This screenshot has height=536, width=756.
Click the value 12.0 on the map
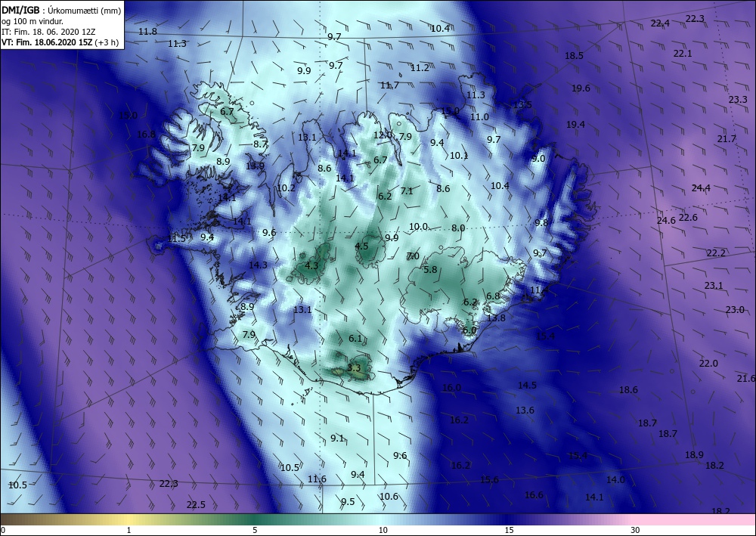coord(383,135)
